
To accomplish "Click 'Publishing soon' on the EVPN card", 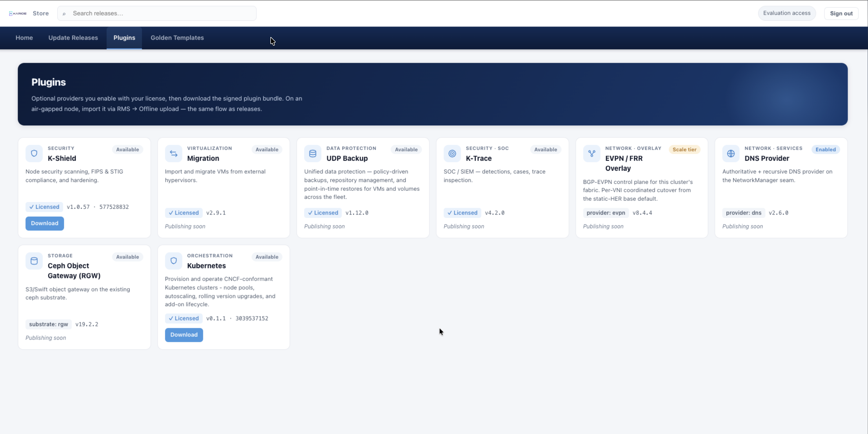I will (x=603, y=226).
